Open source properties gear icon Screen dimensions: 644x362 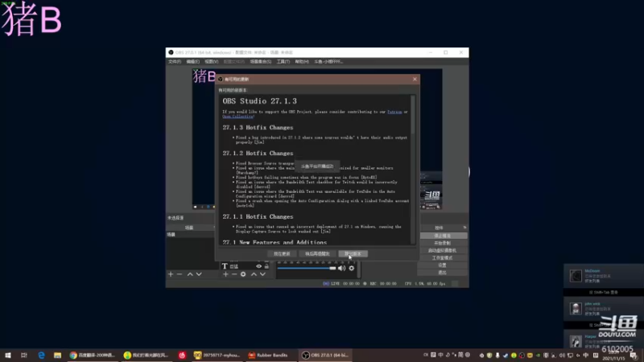pyautogui.click(x=243, y=274)
